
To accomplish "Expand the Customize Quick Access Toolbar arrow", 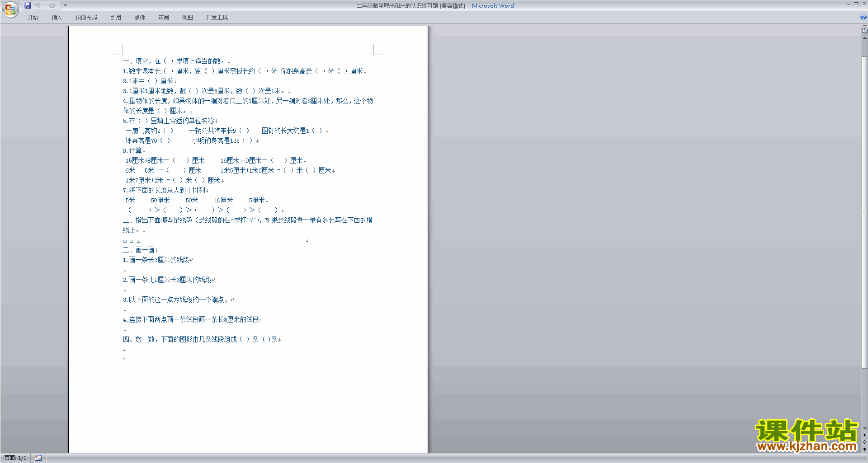I will [65, 5].
